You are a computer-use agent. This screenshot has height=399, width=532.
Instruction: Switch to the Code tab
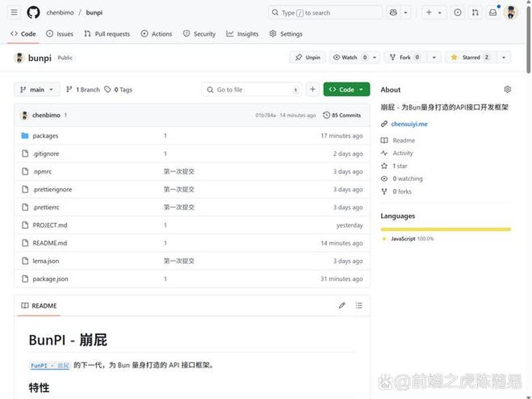23,34
